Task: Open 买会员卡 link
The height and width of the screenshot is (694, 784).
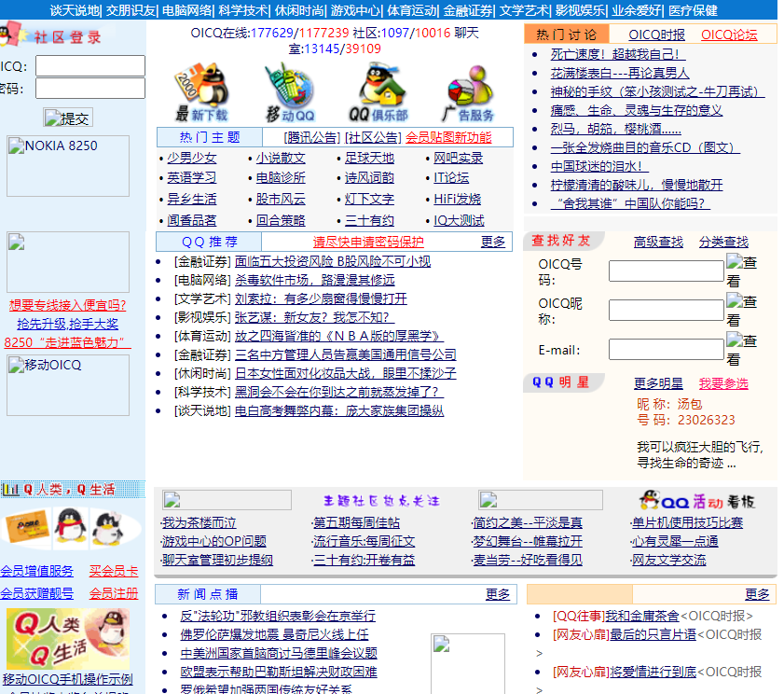Action: pyautogui.click(x=114, y=572)
